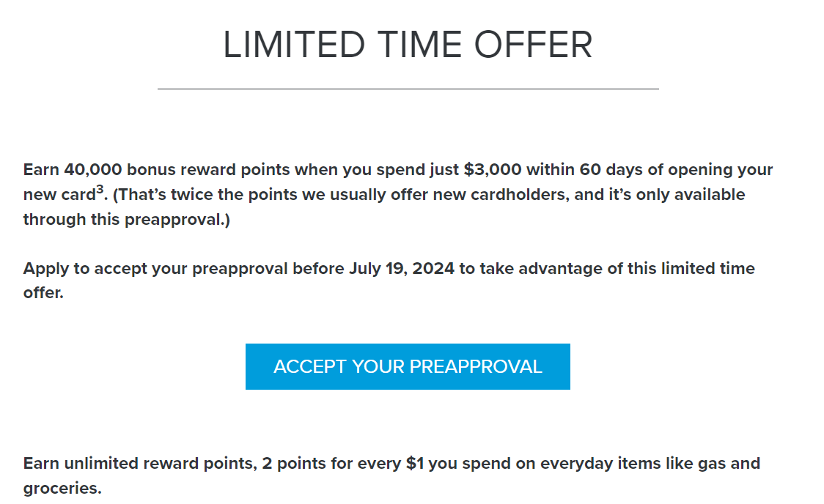The height and width of the screenshot is (504, 824).
Task: Click the LIMITED TIME OFFER heading
Action: point(408,45)
